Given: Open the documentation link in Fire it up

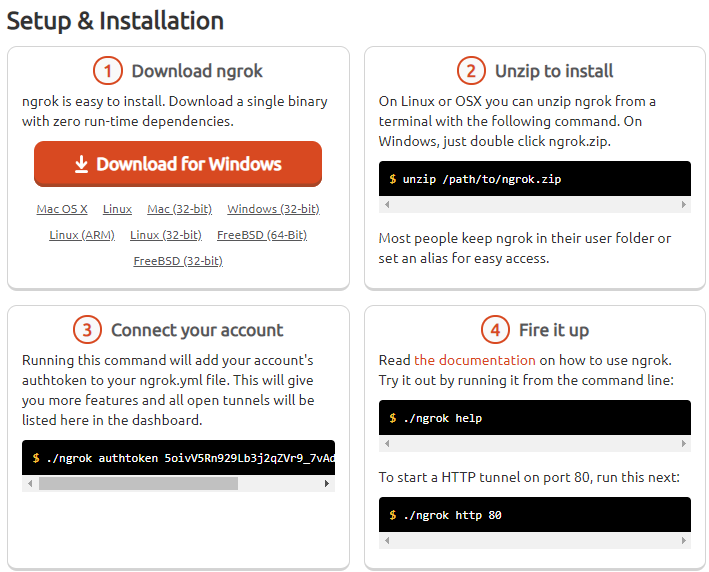Looking at the screenshot, I should point(475,360).
